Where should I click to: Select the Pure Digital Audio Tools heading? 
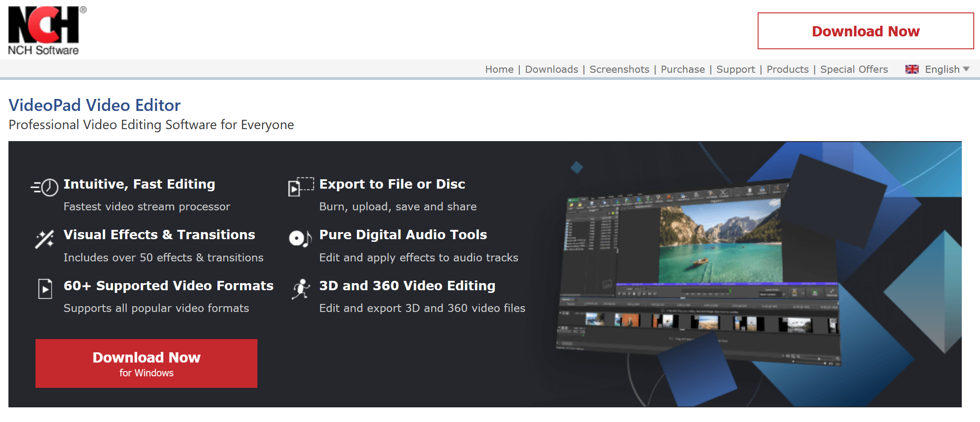(403, 235)
